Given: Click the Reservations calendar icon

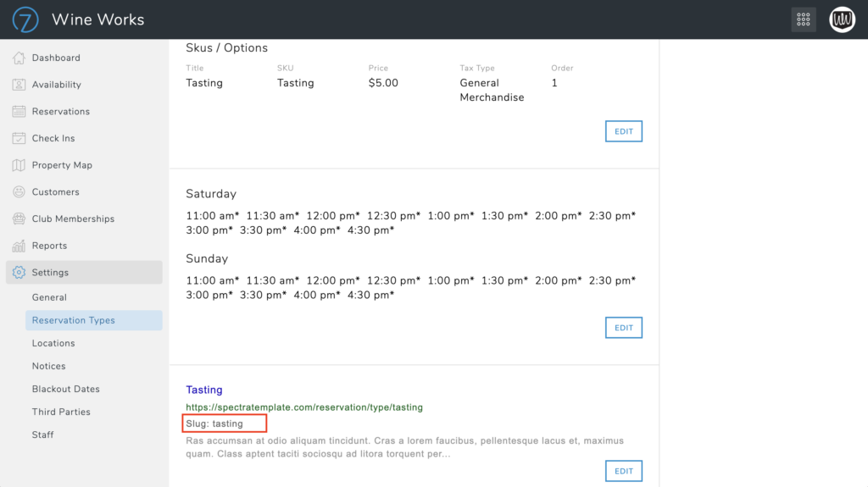Looking at the screenshot, I should click(19, 111).
